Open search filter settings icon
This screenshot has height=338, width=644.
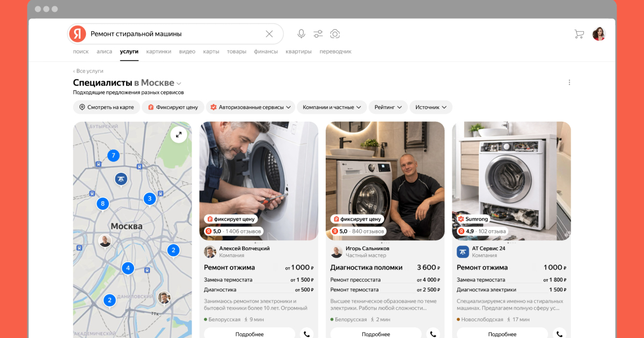tap(318, 34)
